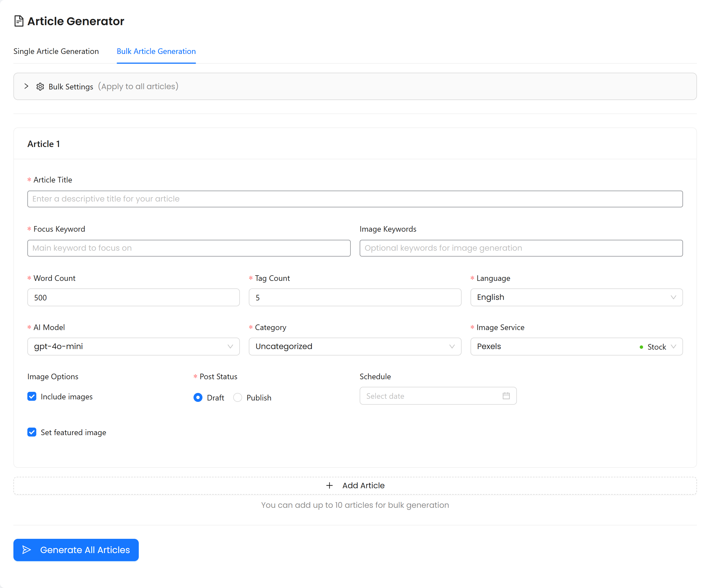Toggle the Include images checkbox
This screenshot has width=702, height=588.
[x=32, y=396]
